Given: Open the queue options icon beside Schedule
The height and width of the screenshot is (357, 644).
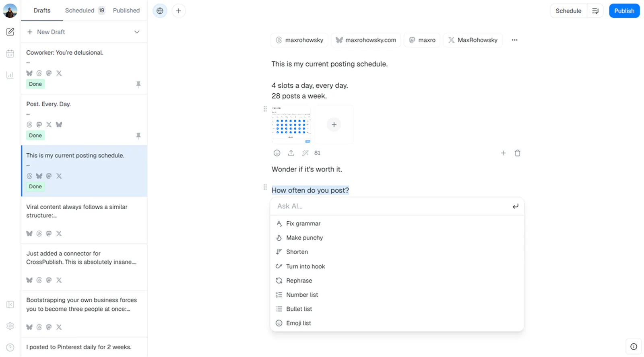Looking at the screenshot, I should pyautogui.click(x=595, y=11).
